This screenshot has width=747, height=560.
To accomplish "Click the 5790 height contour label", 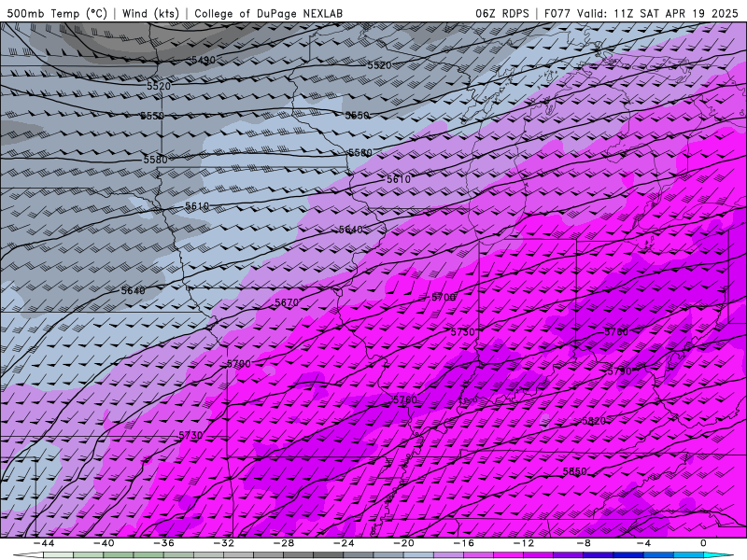I will pyautogui.click(x=619, y=371).
